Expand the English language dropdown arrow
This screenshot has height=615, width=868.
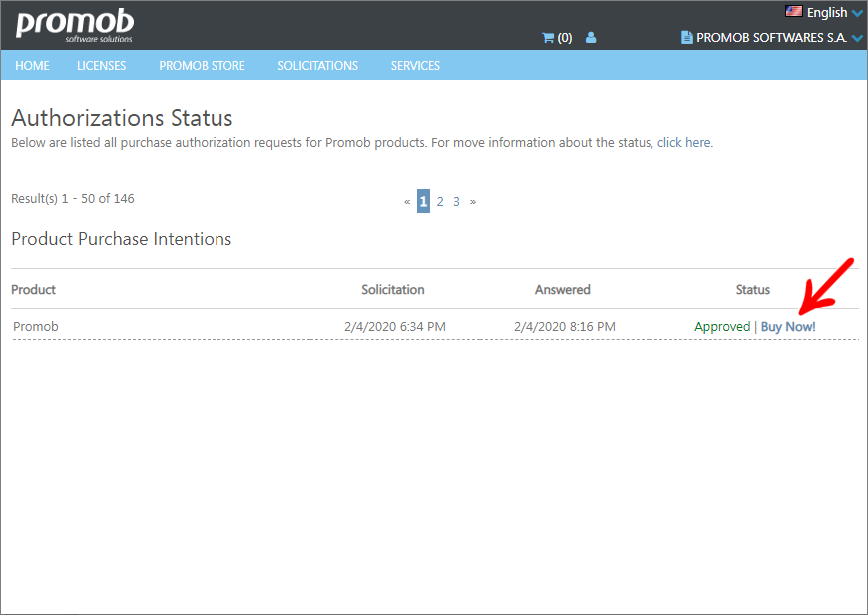pos(857,13)
